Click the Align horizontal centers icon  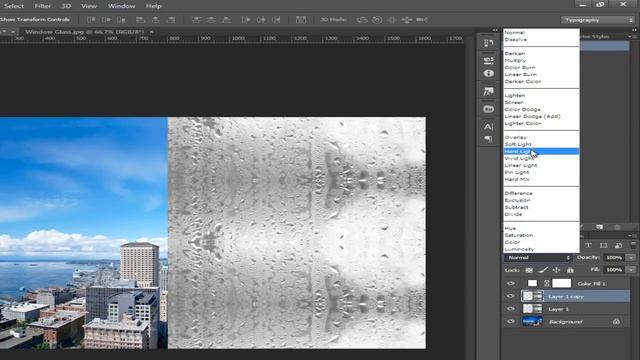click(156, 20)
